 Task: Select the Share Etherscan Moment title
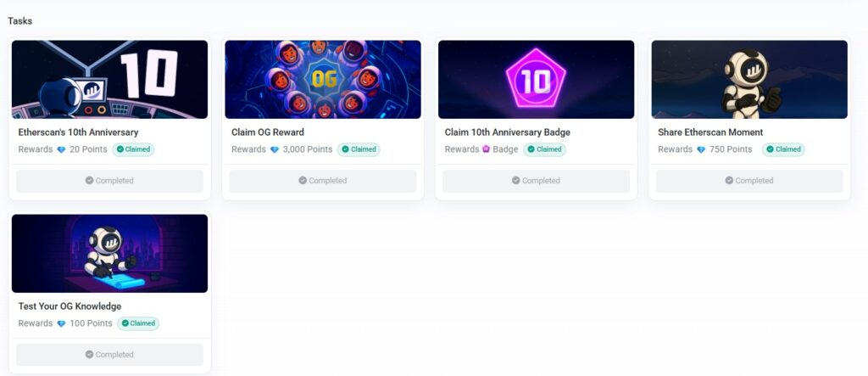click(710, 132)
